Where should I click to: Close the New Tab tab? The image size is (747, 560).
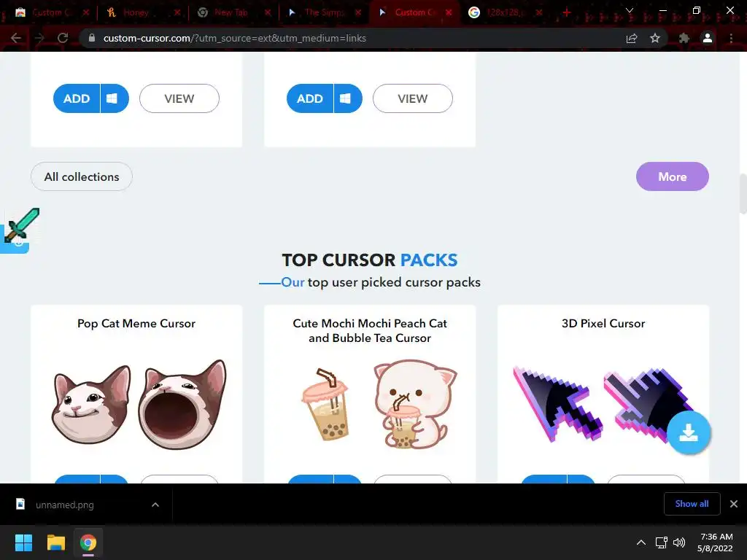point(268,12)
